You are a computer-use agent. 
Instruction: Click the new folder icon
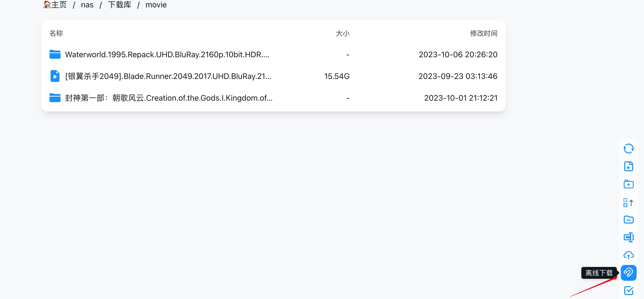coord(628,184)
